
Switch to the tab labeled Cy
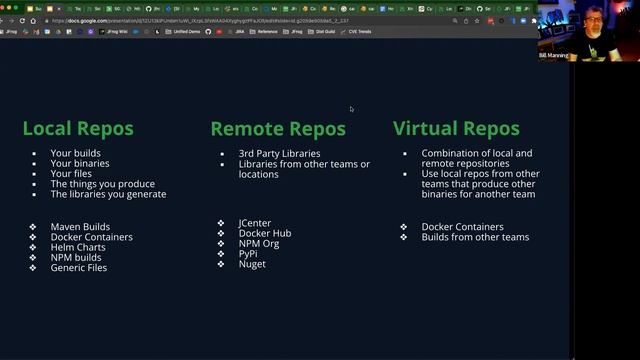425,9
